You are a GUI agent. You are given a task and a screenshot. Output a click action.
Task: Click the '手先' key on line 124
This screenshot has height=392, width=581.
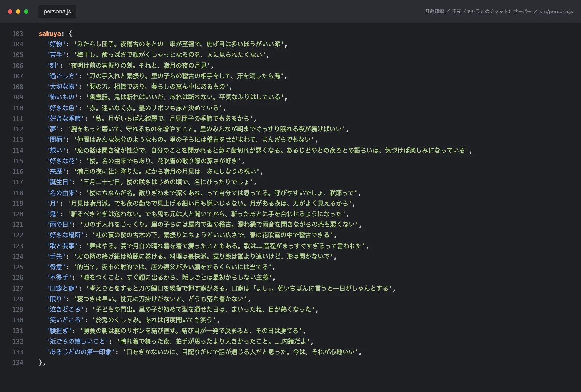pyautogui.click(x=56, y=256)
